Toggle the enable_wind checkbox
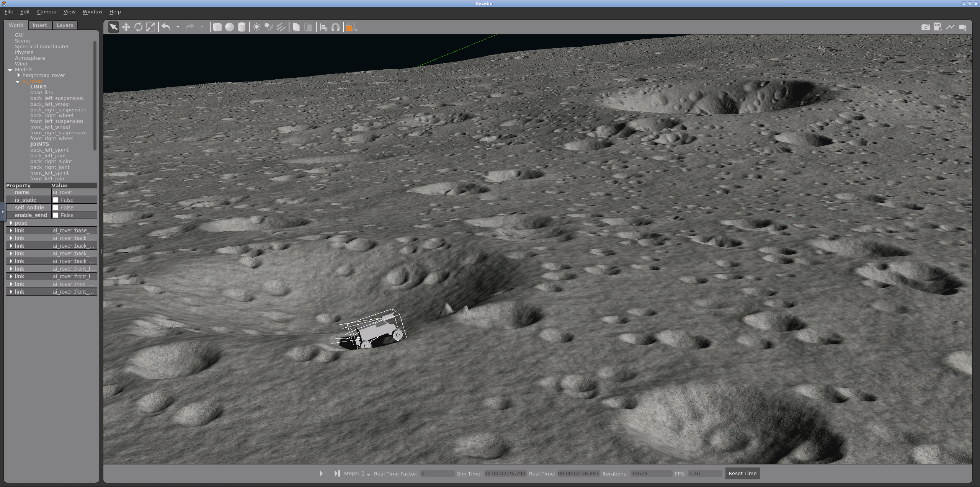This screenshot has width=980, height=487. point(56,215)
